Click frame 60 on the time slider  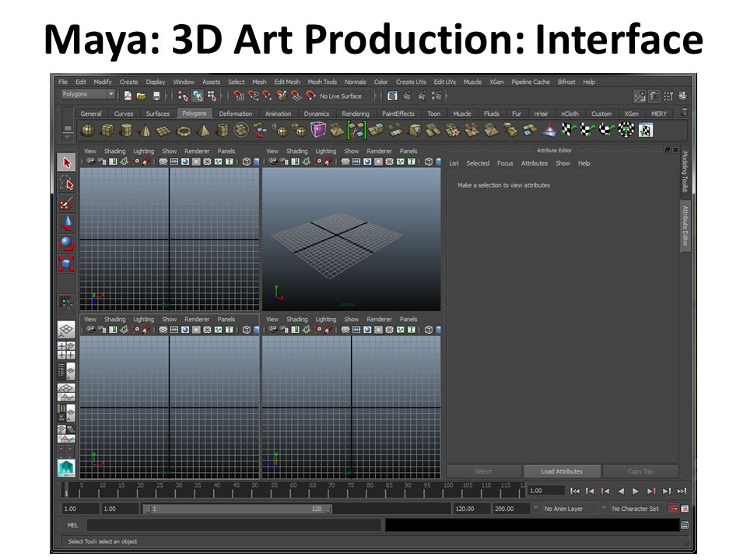tap(292, 490)
